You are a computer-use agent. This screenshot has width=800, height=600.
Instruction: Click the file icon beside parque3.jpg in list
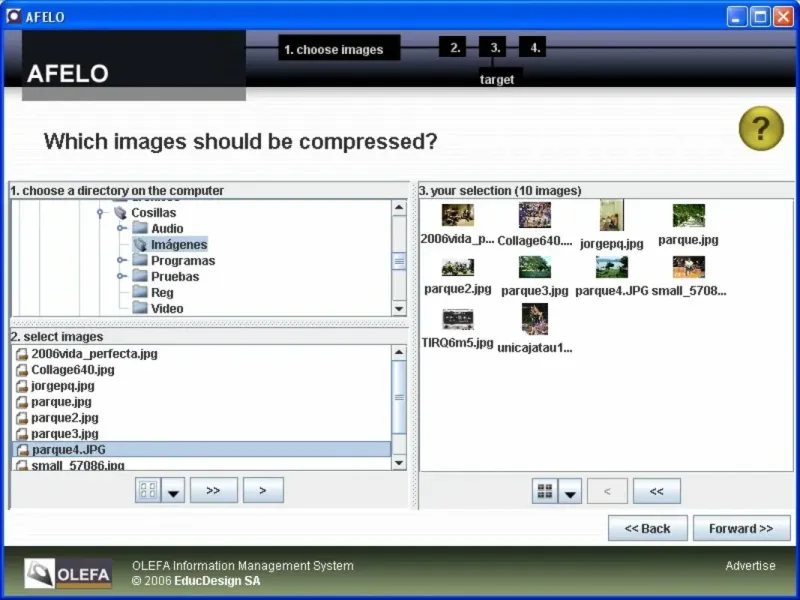pos(21,434)
